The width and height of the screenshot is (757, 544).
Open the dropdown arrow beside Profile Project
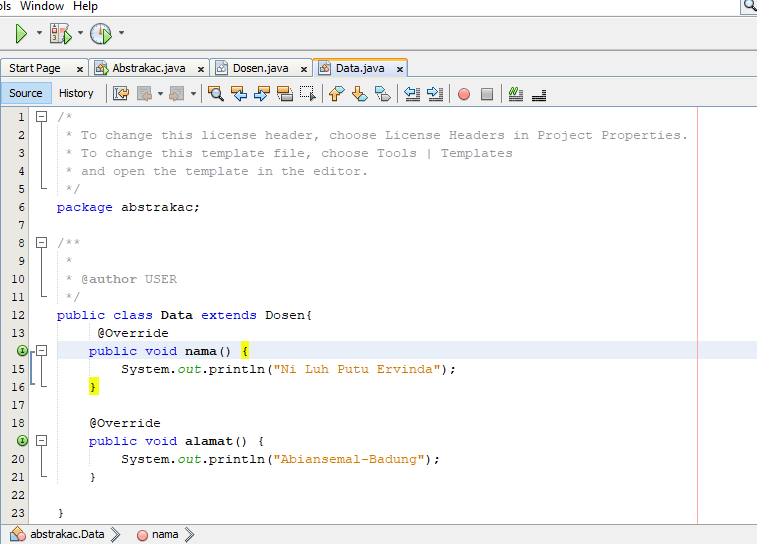[x=121, y=34]
